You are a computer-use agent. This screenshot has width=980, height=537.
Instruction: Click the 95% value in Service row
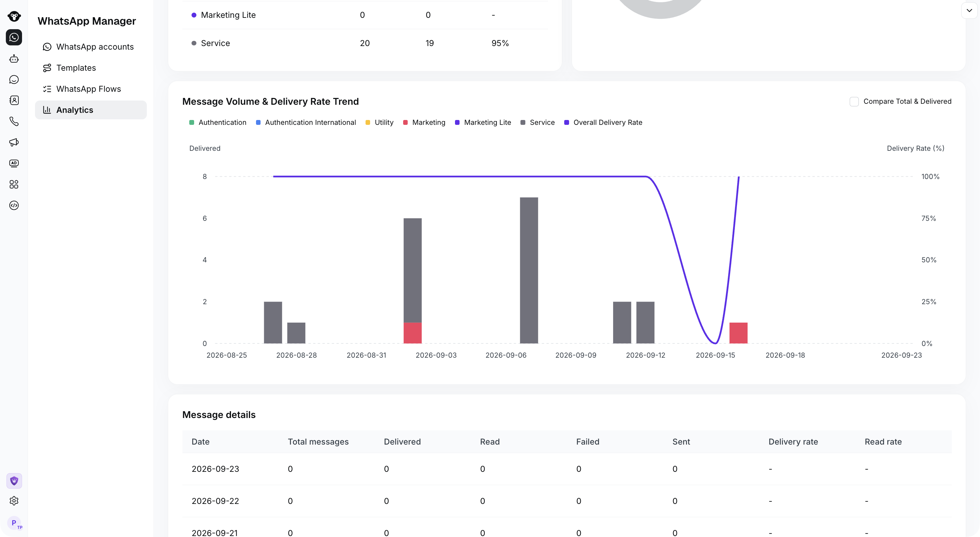[500, 43]
